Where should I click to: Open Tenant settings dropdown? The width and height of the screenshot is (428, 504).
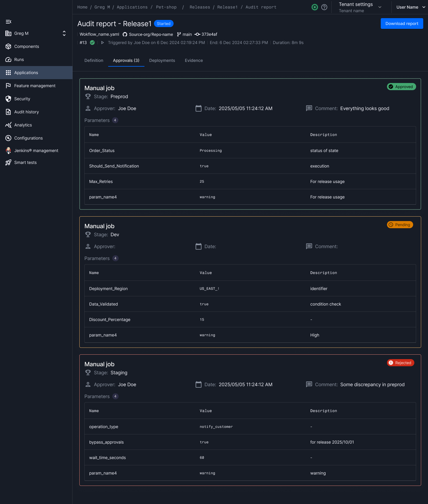360,7
